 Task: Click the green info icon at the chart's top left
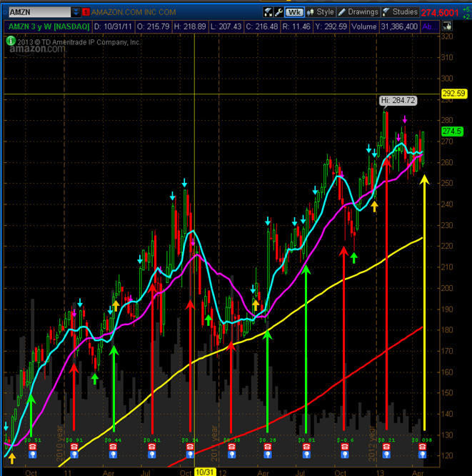[11, 40]
